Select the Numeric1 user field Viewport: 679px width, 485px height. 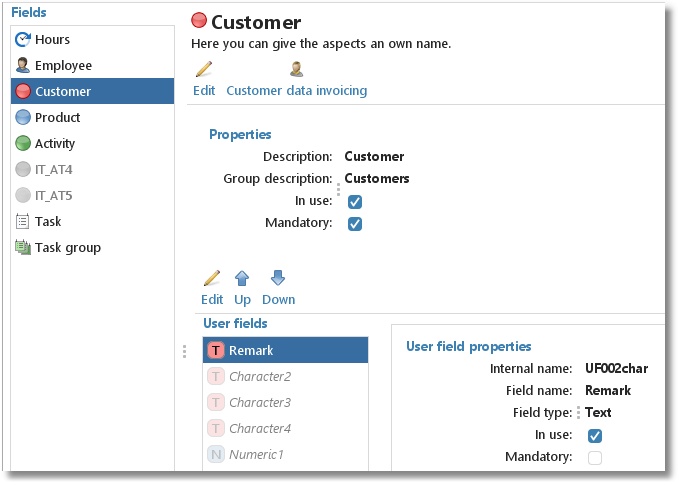tap(285, 454)
